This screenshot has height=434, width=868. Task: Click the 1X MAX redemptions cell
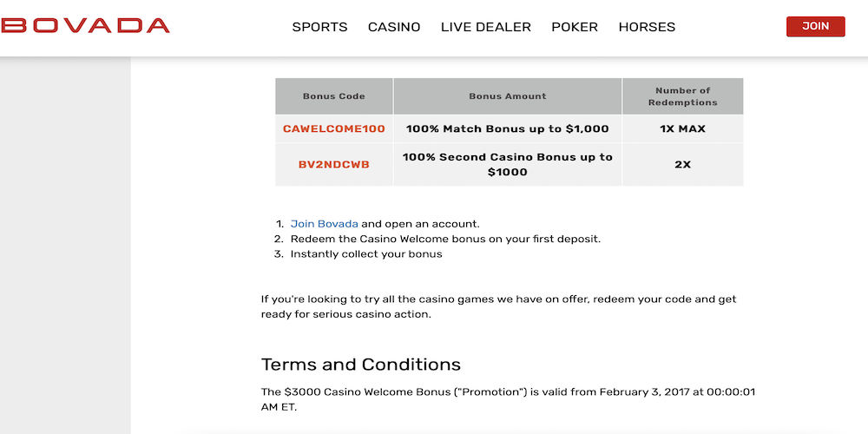[x=682, y=129]
